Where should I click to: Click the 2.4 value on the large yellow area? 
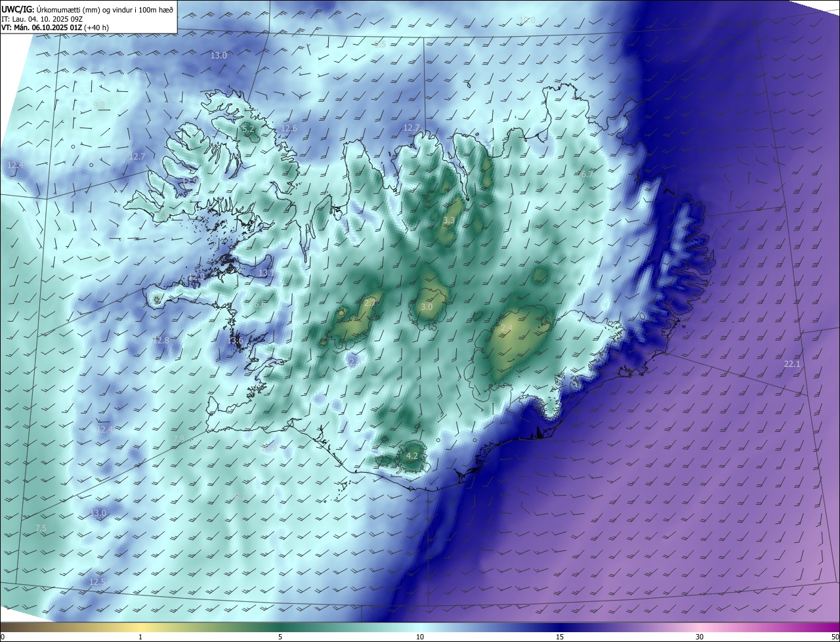(507, 328)
